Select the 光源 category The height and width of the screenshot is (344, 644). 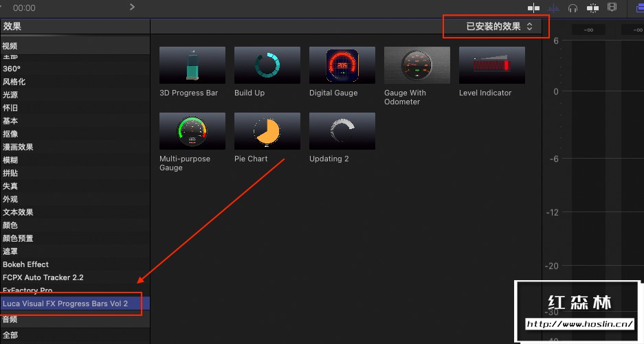coord(75,95)
